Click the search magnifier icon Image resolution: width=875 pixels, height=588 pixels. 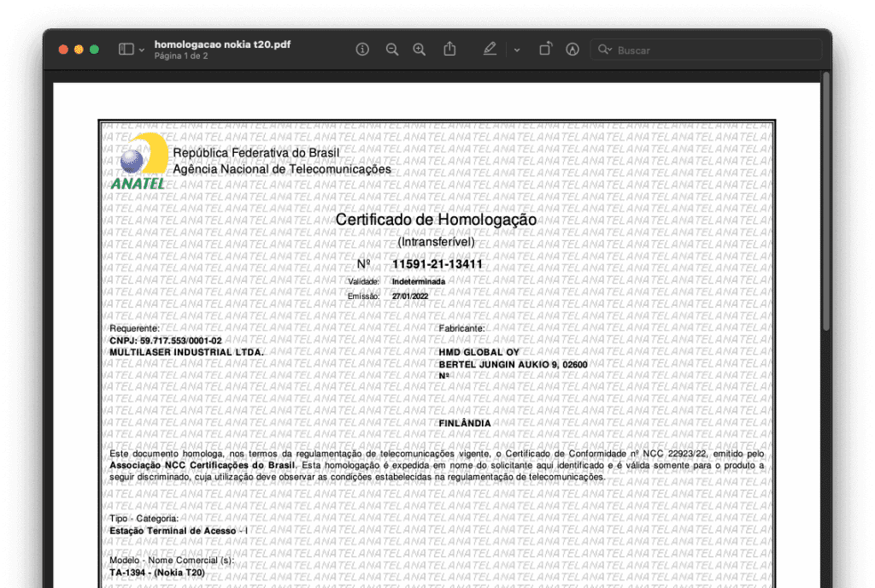pyautogui.click(x=604, y=50)
